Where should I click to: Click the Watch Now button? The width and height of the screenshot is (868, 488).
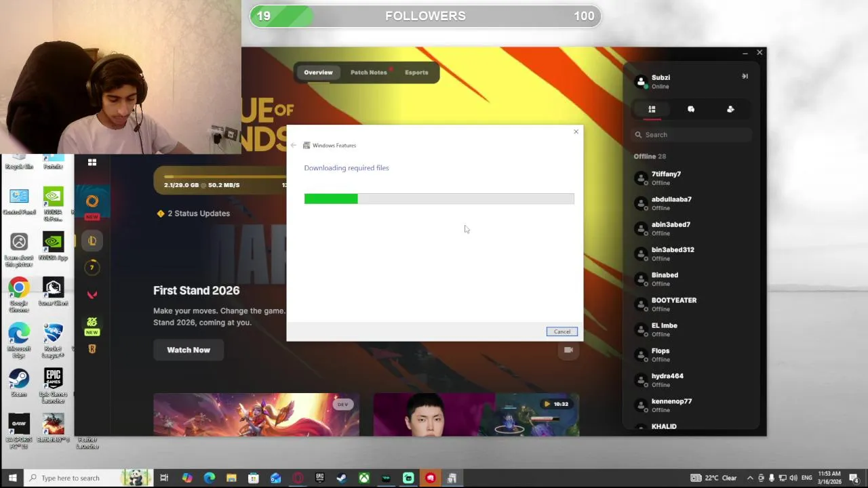pos(189,350)
